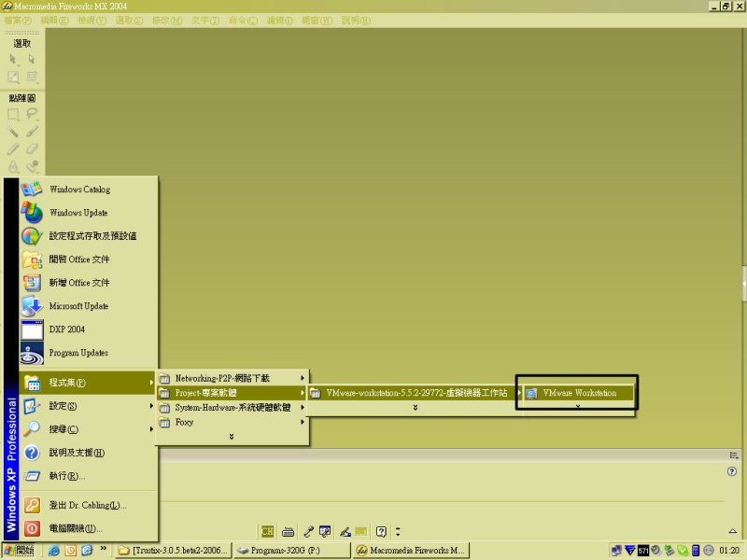The image size is (747, 560).
Task: Choose the Blur tool
Action: click(13, 166)
